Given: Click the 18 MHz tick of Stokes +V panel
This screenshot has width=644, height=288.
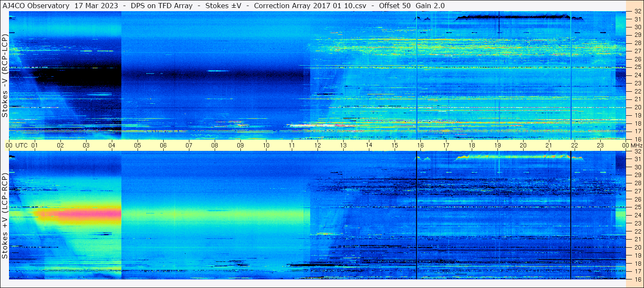Looking at the screenshot, I should point(638,263).
